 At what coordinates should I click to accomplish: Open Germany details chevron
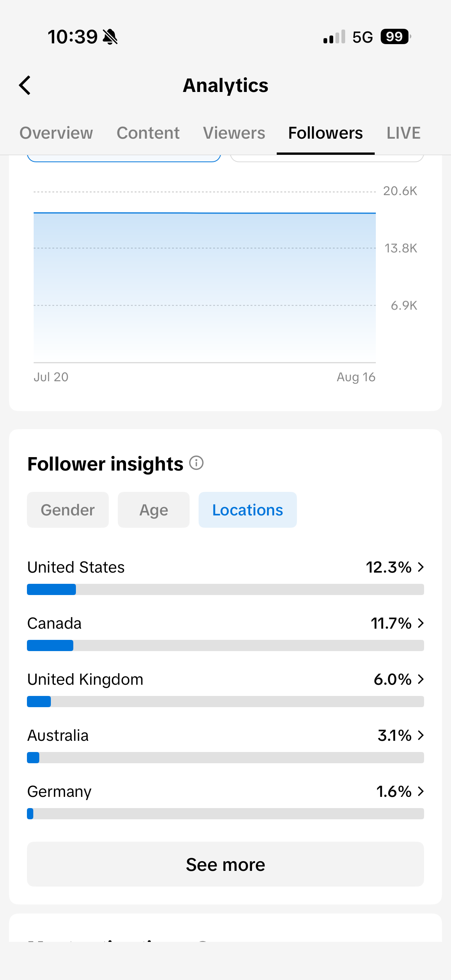(421, 791)
